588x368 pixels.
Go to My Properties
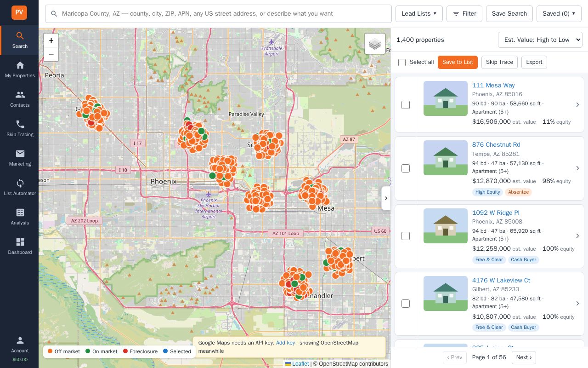tap(19, 70)
